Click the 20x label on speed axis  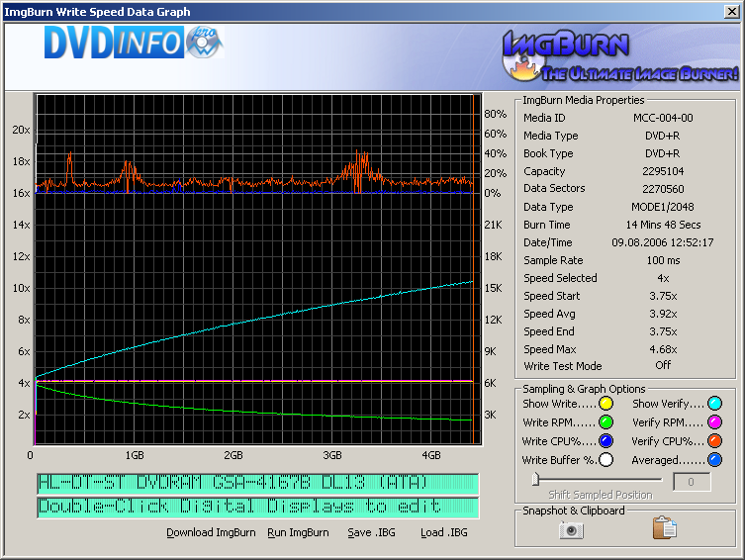pyautogui.click(x=21, y=130)
